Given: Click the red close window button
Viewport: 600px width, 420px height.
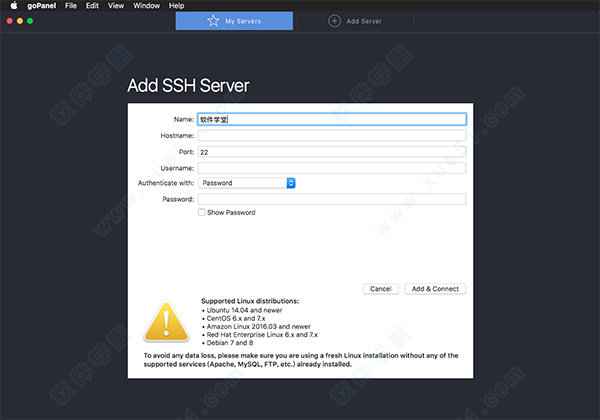Looking at the screenshot, I should coord(10,21).
